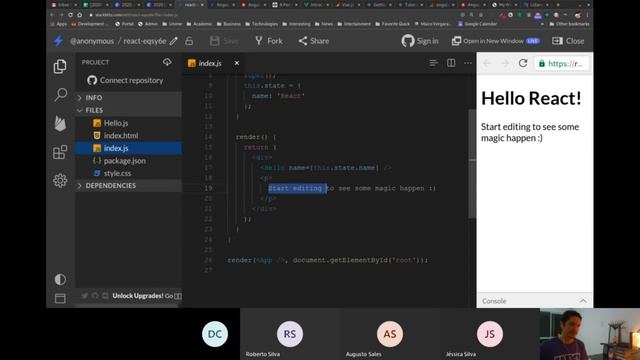Click Roberto Silva's RS avatar
This screenshot has width=640, height=360.
pos(290,334)
